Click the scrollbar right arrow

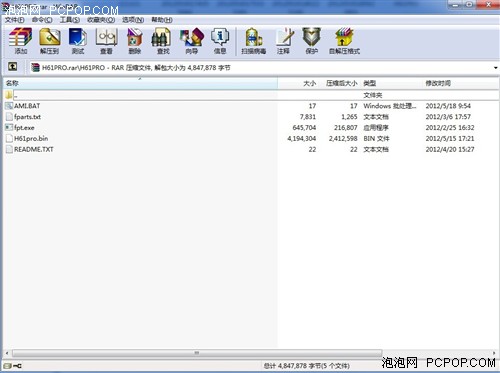[494, 353]
